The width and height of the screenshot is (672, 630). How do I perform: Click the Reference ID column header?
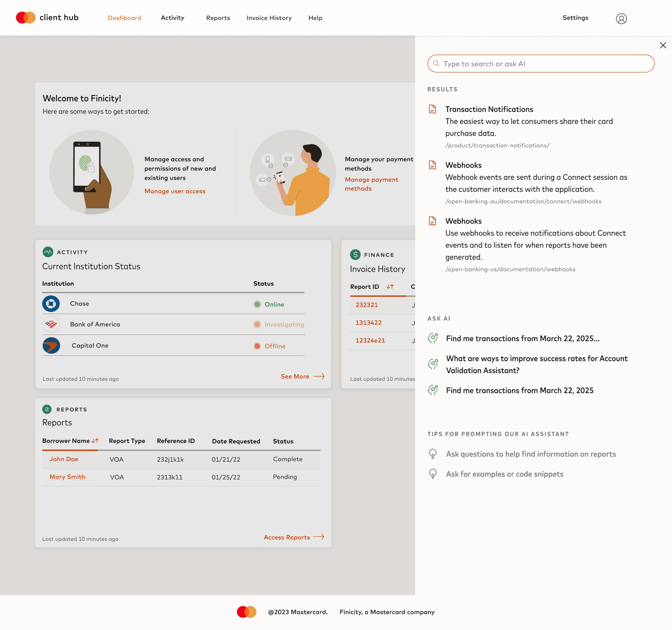tap(176, 441)
